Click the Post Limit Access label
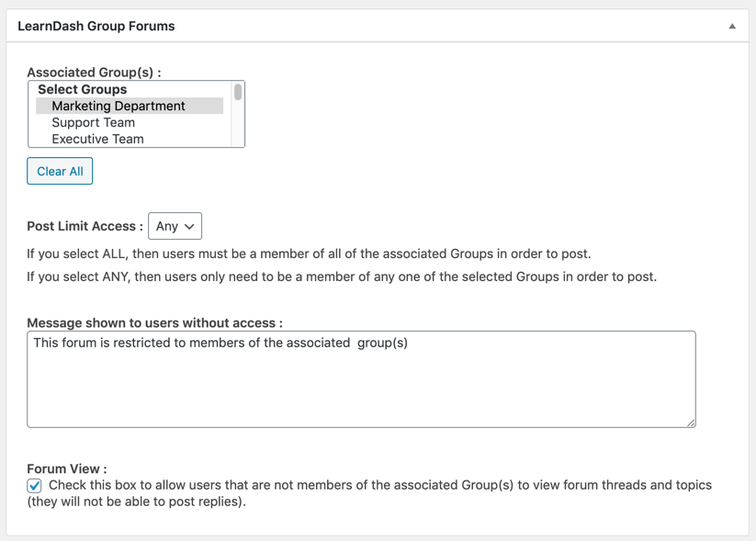 pos(85,226)
